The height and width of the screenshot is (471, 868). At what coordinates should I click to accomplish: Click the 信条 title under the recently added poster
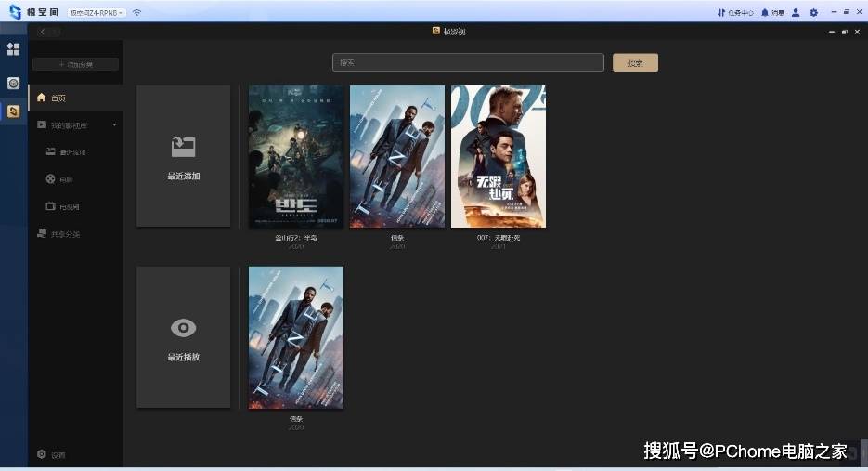[x=397, y=238]
